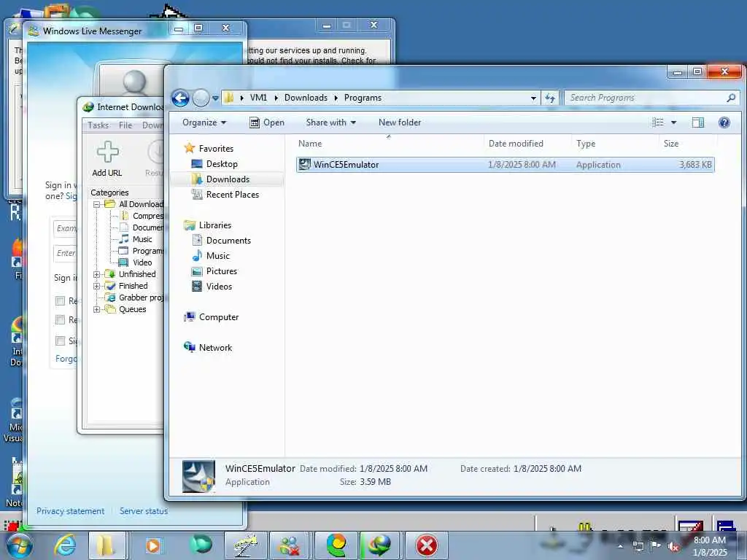The image size is (747, 560).
Task: Click Programs in the address breadcrumb
Action: tap(363, 98)
